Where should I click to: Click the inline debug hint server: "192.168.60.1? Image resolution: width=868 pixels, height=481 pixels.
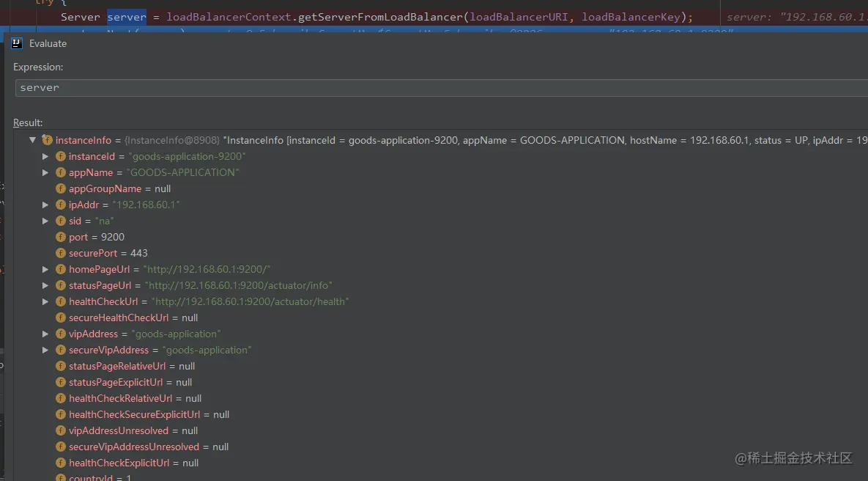click(797, 17)
